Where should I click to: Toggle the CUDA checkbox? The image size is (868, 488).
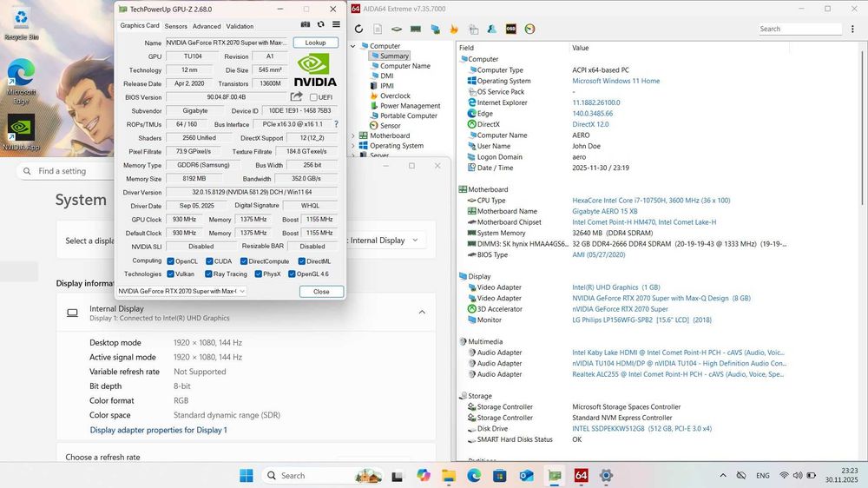(209, 260)
